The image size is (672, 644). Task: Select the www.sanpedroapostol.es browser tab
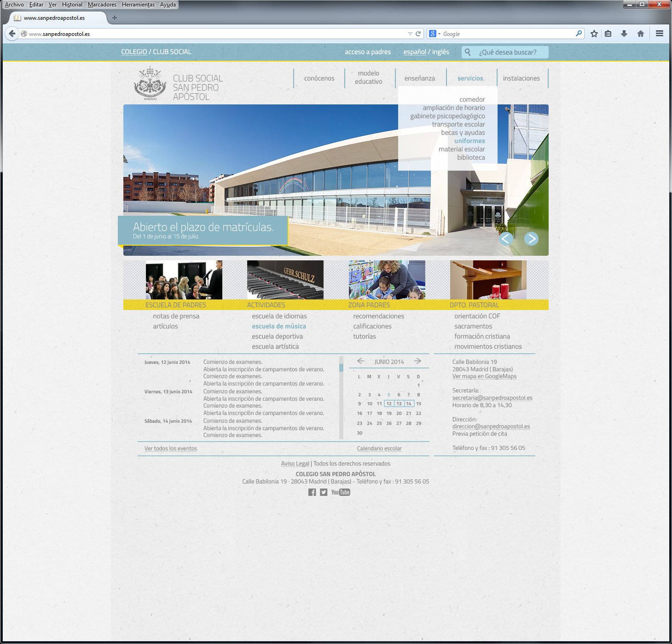point(55,18)
